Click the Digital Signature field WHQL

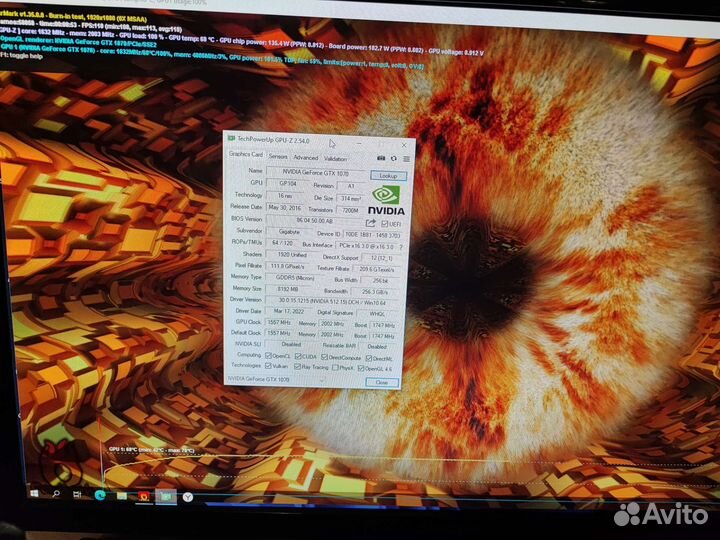pyautogui.click(x=377, y=314)
